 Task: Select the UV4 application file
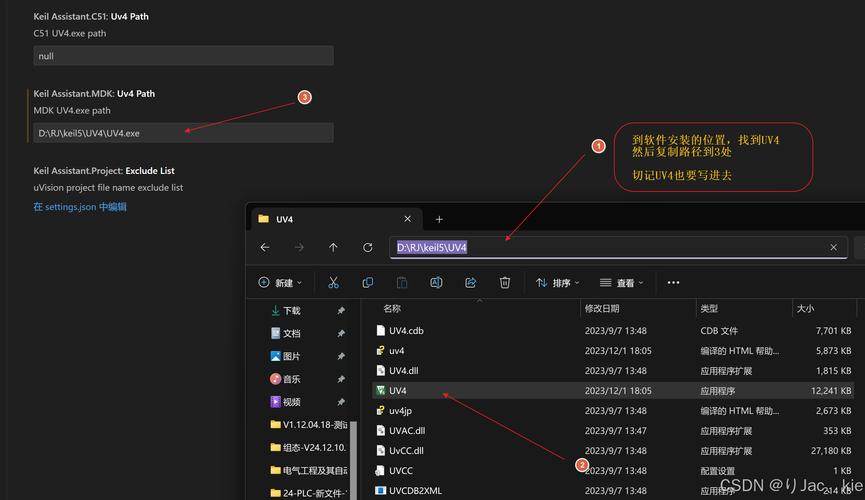click(x=612, y=391)
